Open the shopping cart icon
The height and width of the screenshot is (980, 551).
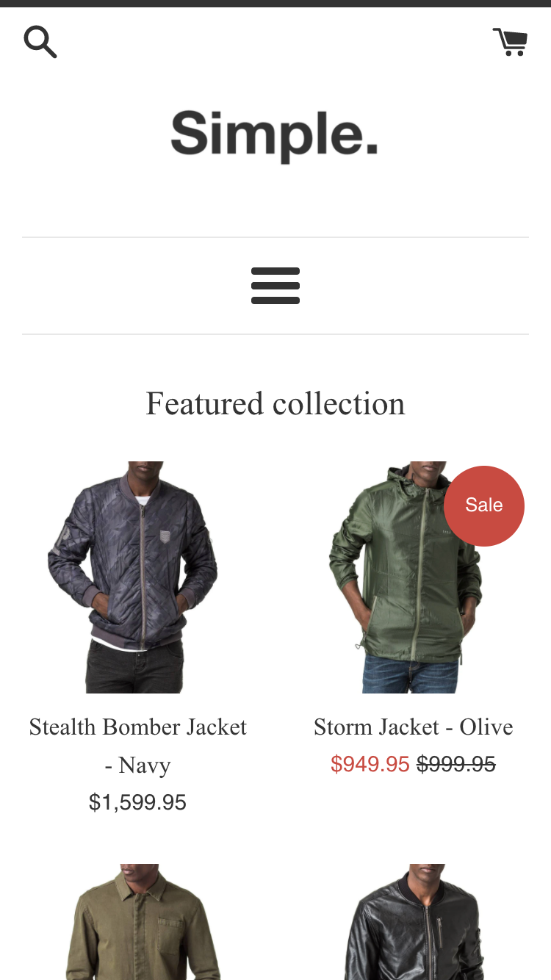coord(510,42)
